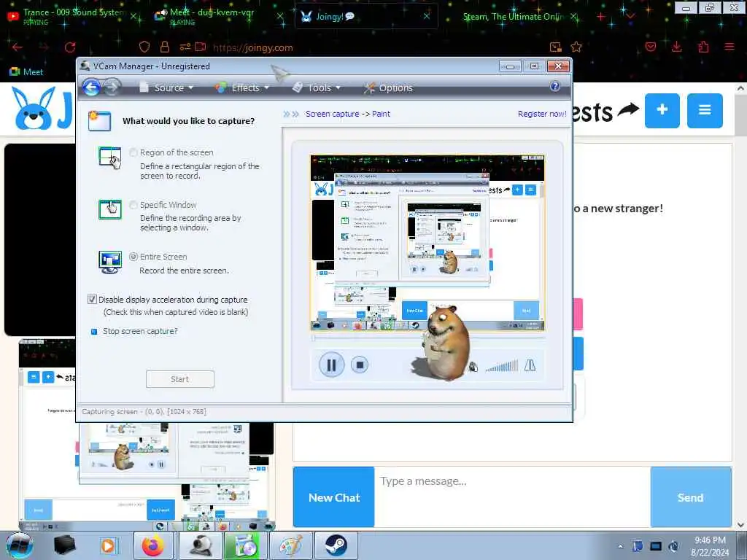This screenshot has width=747, height=560.
Task: Stop the VCam preview playback
Action: pyautogui.click(x=360, y=365)
